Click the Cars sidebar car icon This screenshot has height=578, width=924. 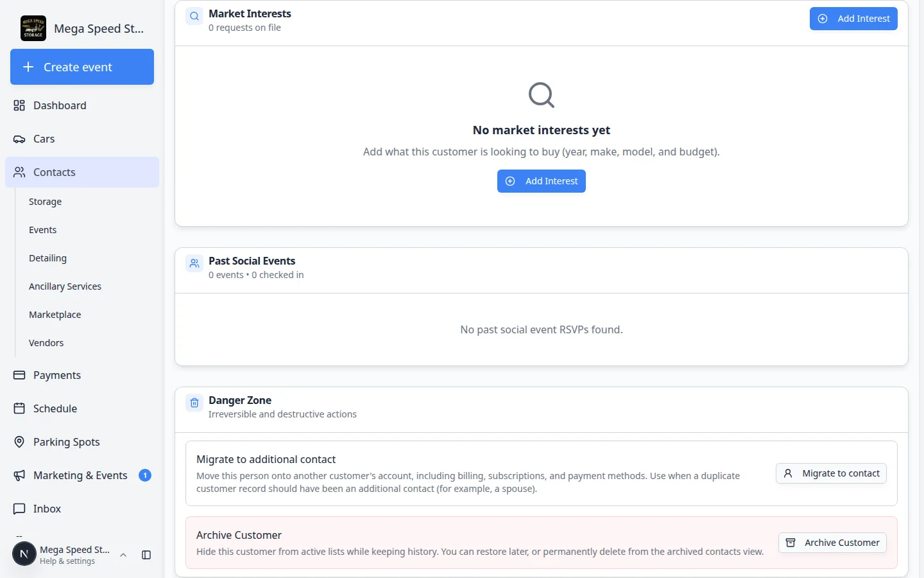19,139
